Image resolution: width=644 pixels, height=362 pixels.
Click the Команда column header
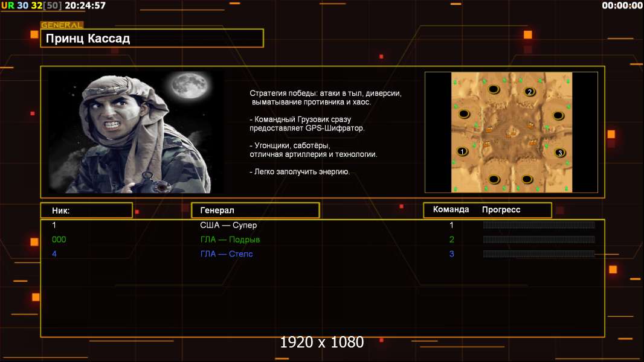(451, 210)
